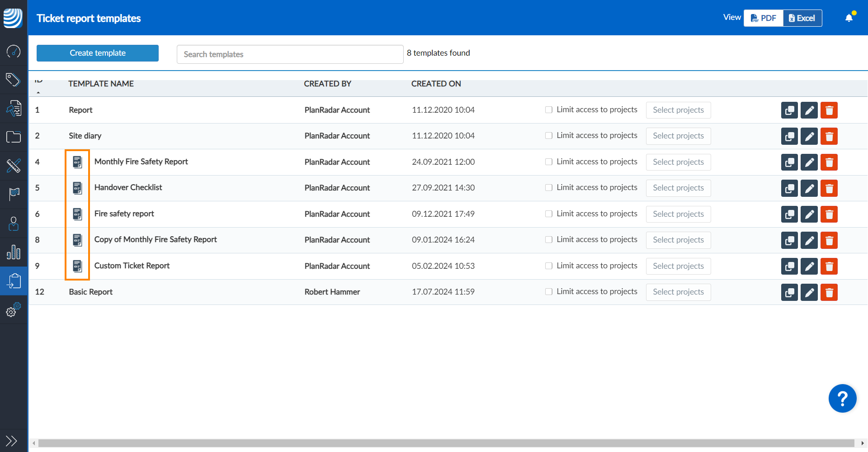Click custom template icon beside Fire safety report

(77, 214)
